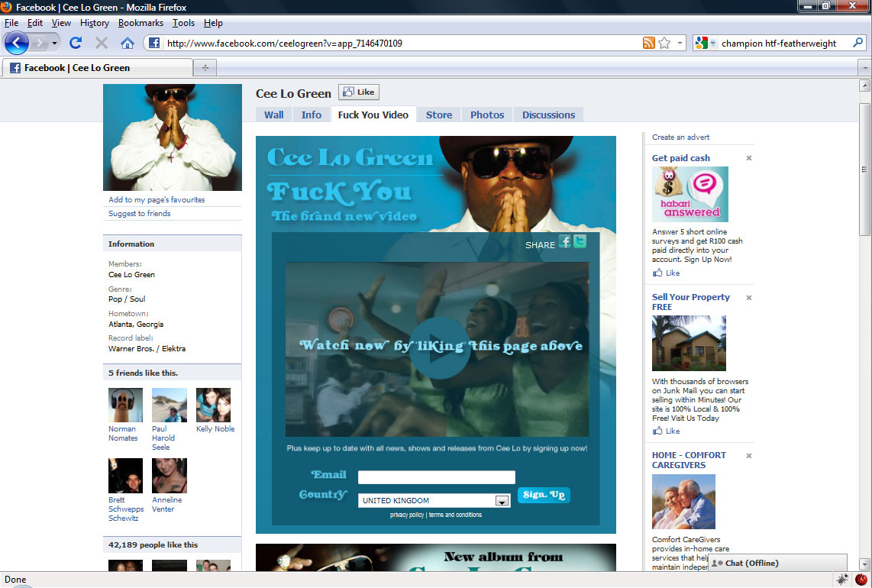Image resolution: width=872 pixels, height=588 pixels.
Task: Bookmark this page with the star icon
Action: [x=664, y=43]
